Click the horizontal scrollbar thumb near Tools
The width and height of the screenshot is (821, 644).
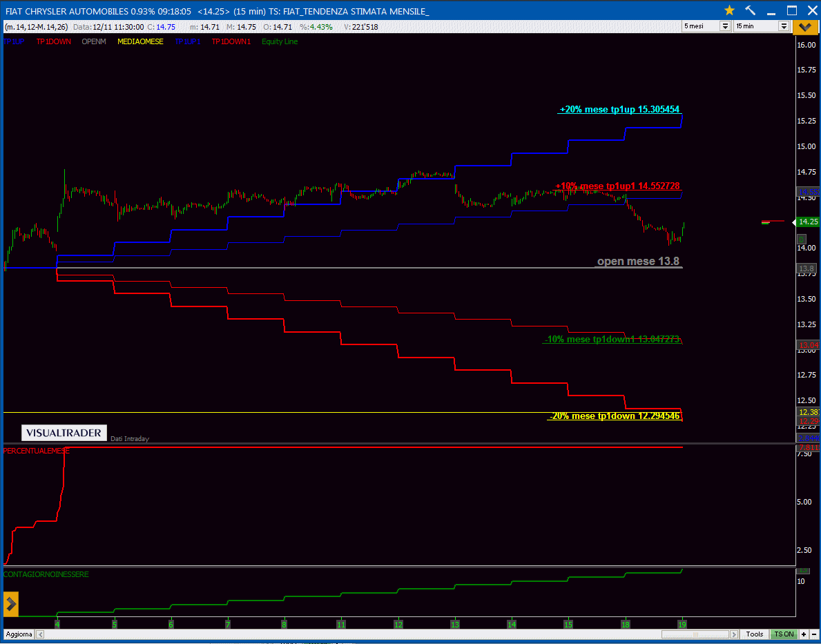pos(696,634)
